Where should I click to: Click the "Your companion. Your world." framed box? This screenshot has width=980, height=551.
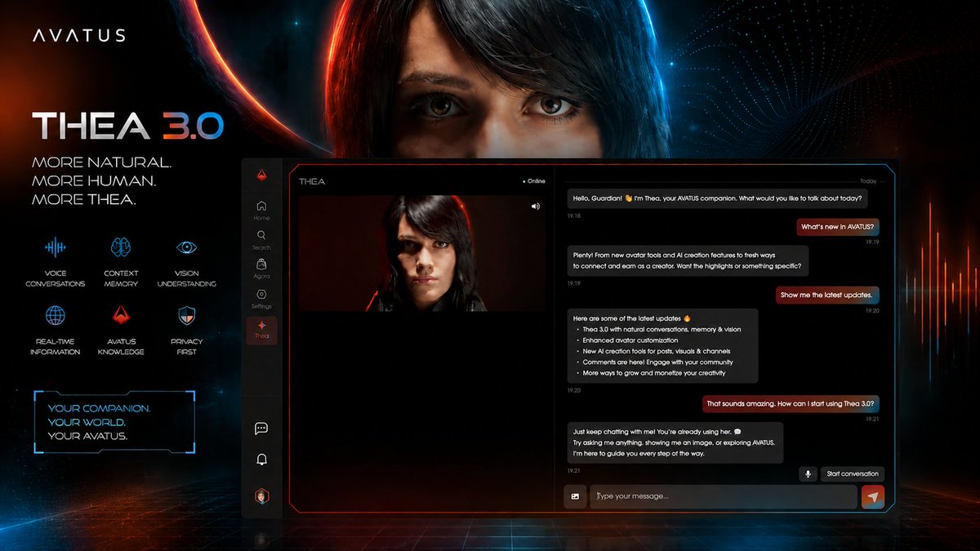[114, 421]
